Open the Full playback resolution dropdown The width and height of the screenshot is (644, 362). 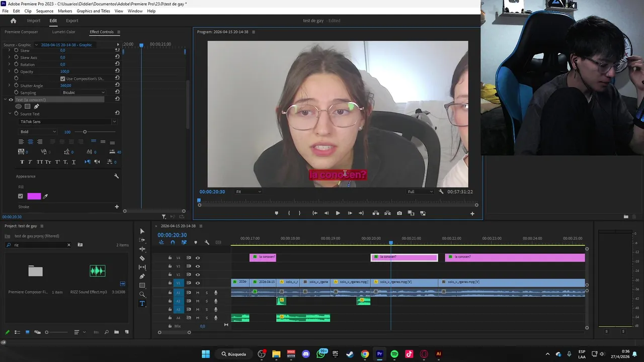pyautogui.click(x=420, y=192)
